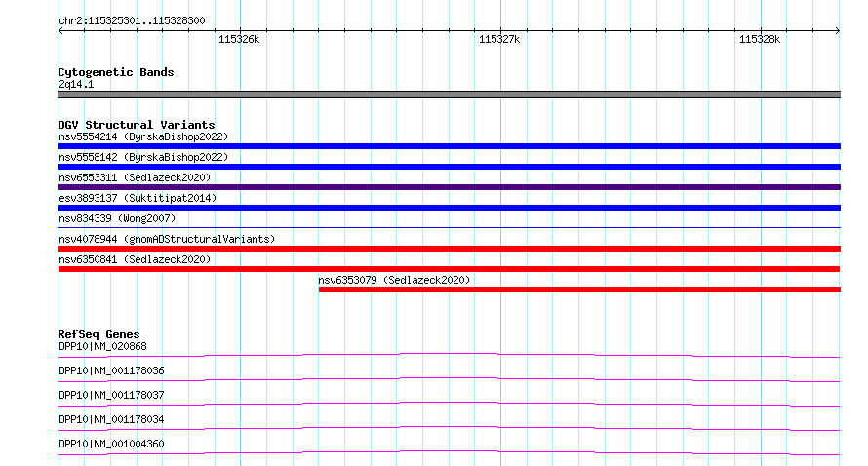Image resolution: width=868 pixels, height=466 pixels.
Task: Open nsv6350841 (Sedlazeck2020) variant label
Action: tap(135, 259)
